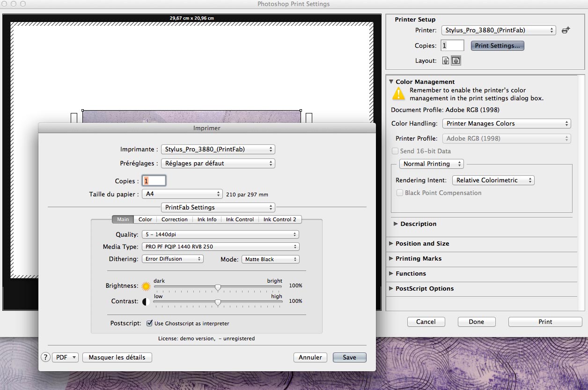Click the help question mark button
This screenshot has height=390, width=588.
[45, 357]
